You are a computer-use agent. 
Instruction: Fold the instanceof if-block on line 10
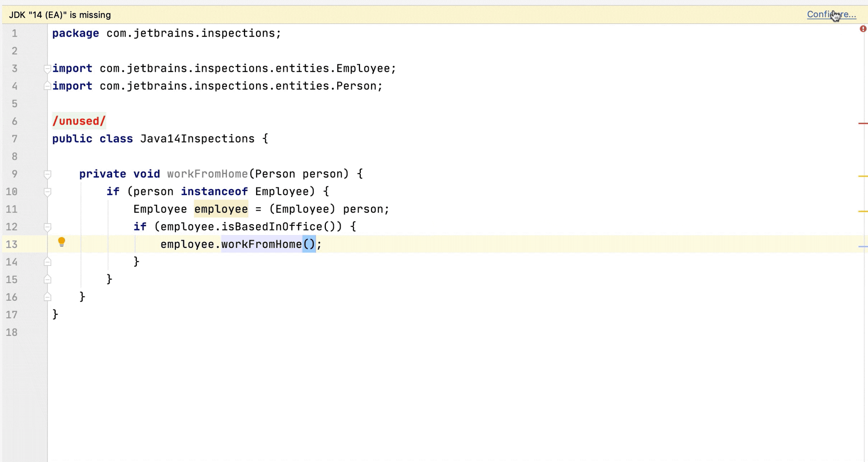[47, 192]
